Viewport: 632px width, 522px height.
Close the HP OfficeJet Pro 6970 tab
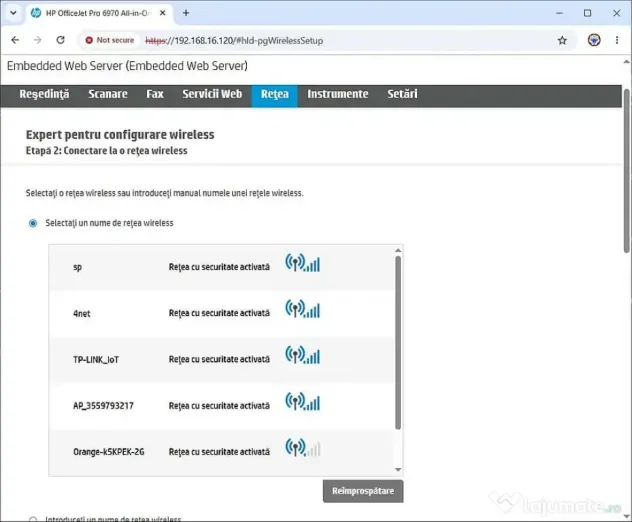162,13
